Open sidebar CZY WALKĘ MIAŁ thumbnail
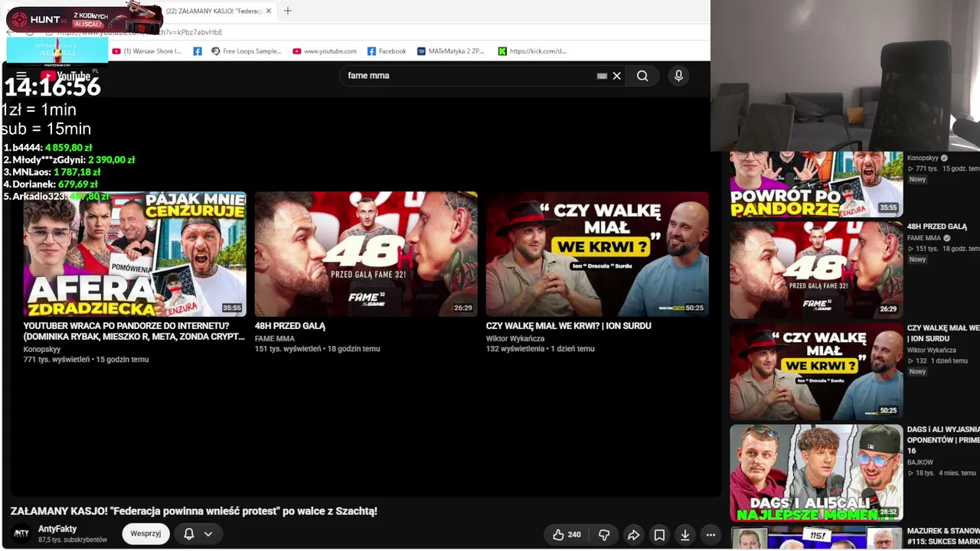 [x=816, y=371]
